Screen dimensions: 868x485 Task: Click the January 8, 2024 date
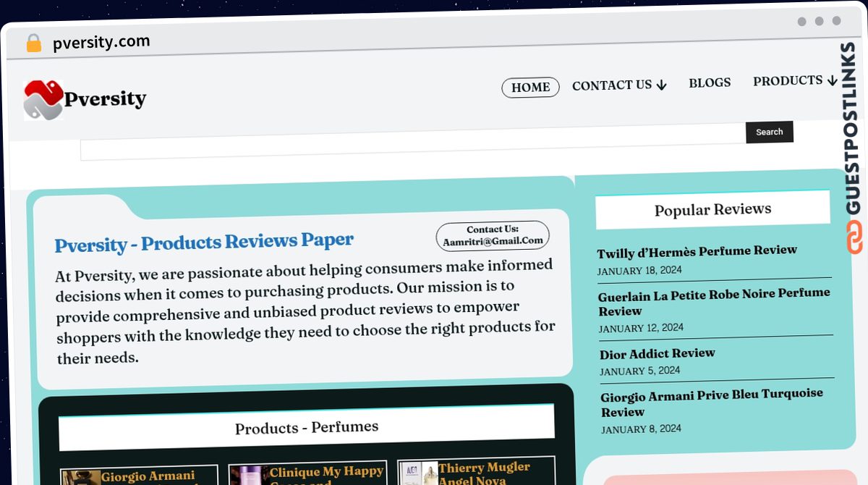[642, 429]
